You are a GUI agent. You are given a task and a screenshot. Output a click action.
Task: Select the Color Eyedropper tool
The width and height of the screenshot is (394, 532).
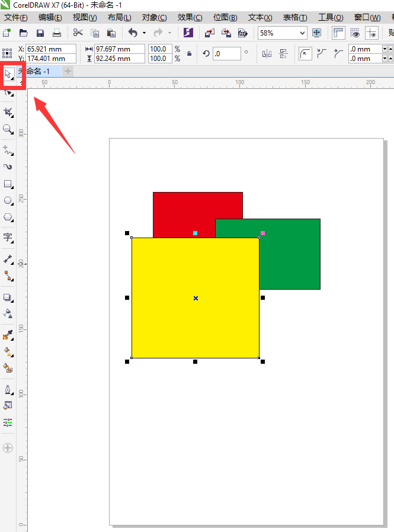coord(8,335)
